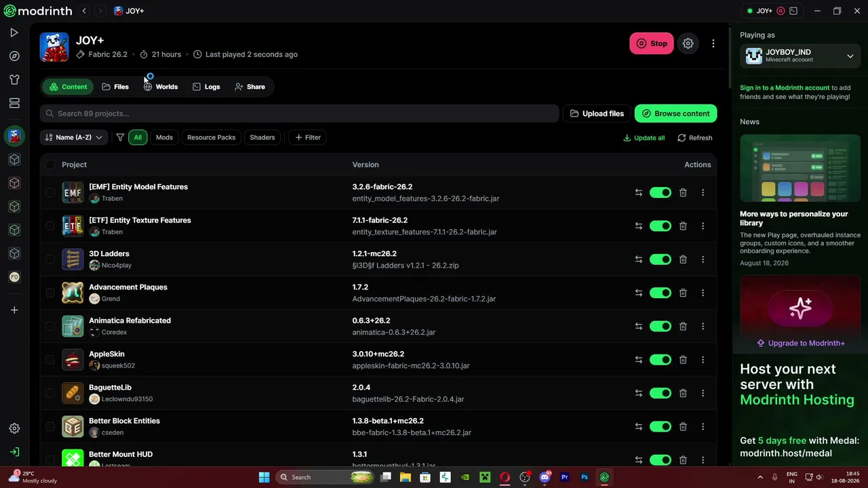
Task: Open more actions for 3D Ladders
Action: pos(703,260)
